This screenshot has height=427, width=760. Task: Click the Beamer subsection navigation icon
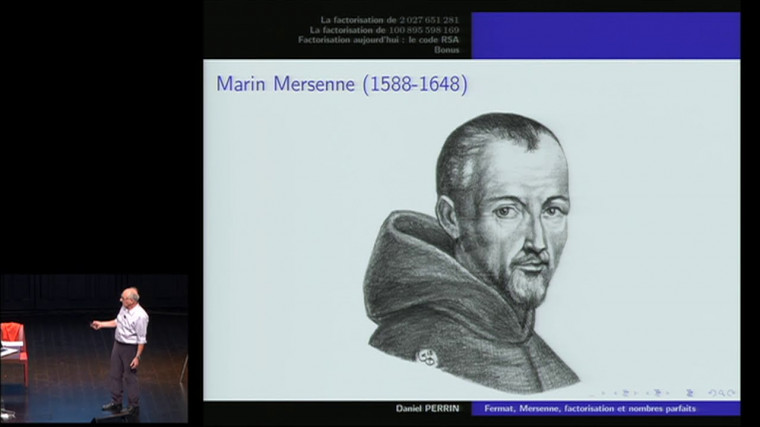tap(625, 393)
